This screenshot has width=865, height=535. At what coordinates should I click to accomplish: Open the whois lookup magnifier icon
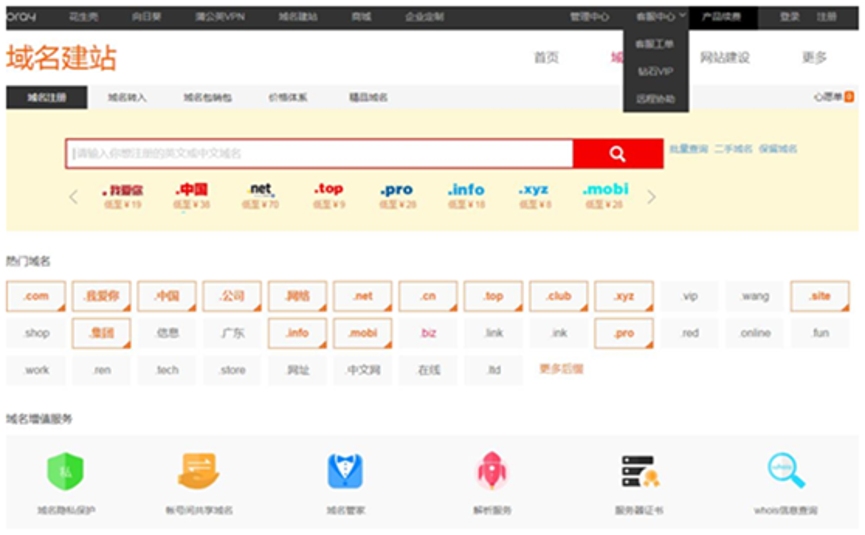(x=785, y=470)
